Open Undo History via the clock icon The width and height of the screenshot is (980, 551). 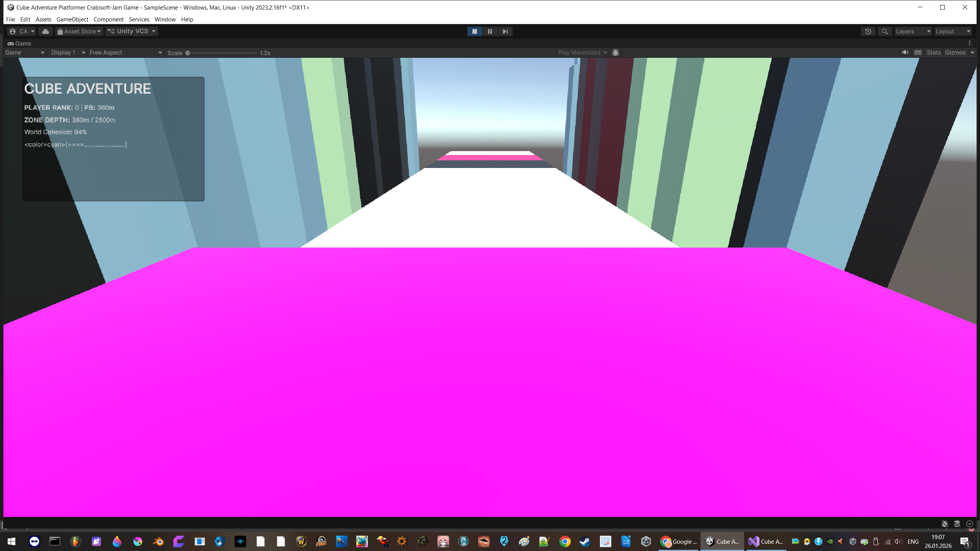click(x=868, y=31)
